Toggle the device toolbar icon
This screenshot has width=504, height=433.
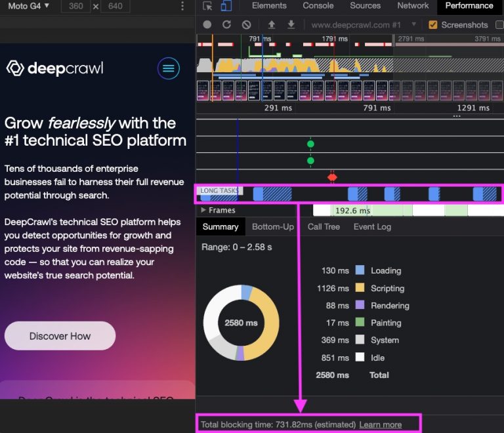point(226,6)
